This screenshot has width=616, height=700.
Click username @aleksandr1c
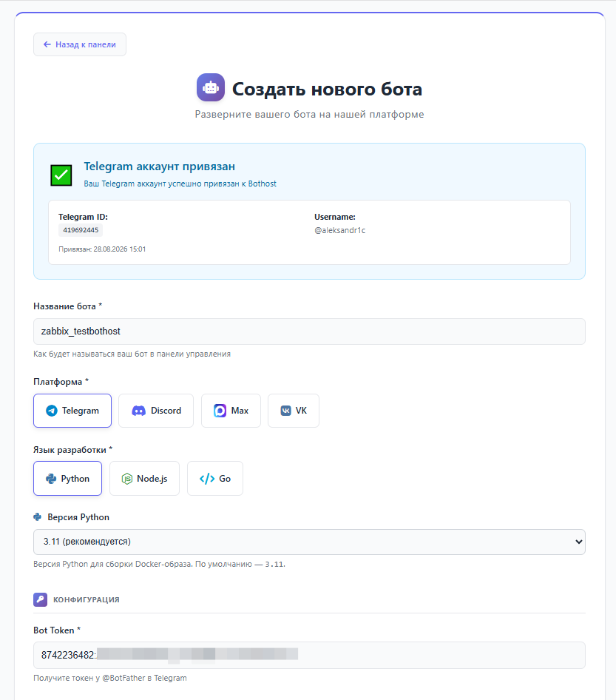click(x=340, y=230)
